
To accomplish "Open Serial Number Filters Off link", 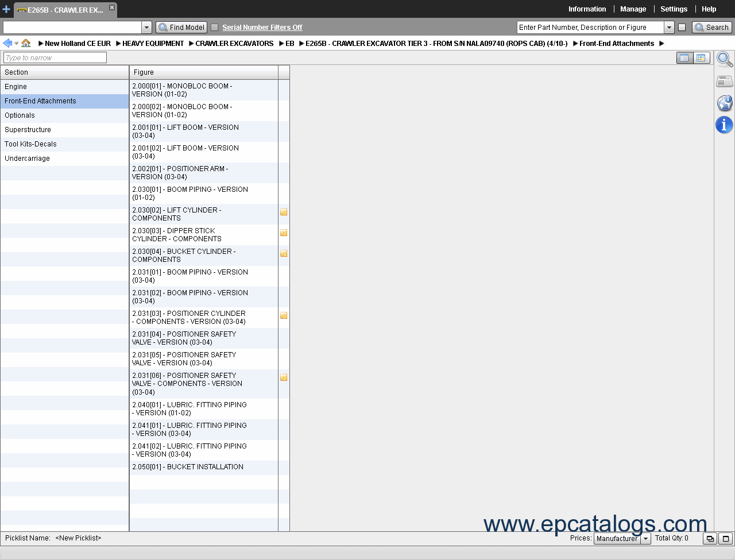I will [x=262, y=28].
